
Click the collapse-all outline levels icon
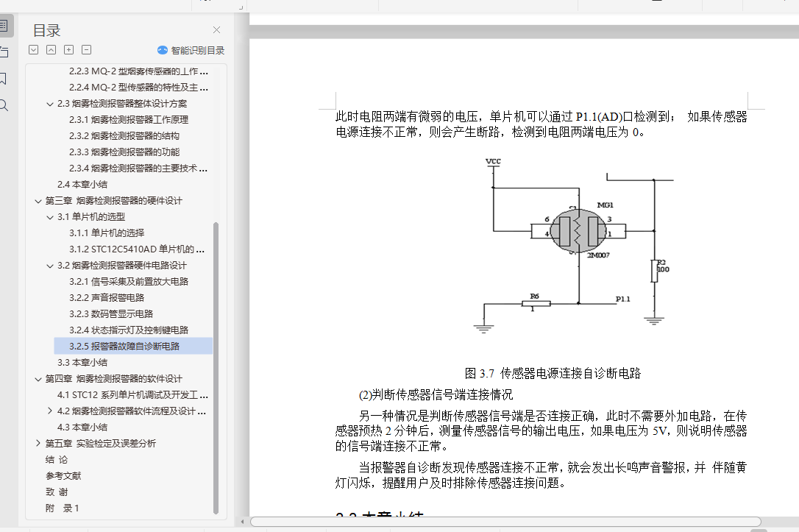coord(51,49)
